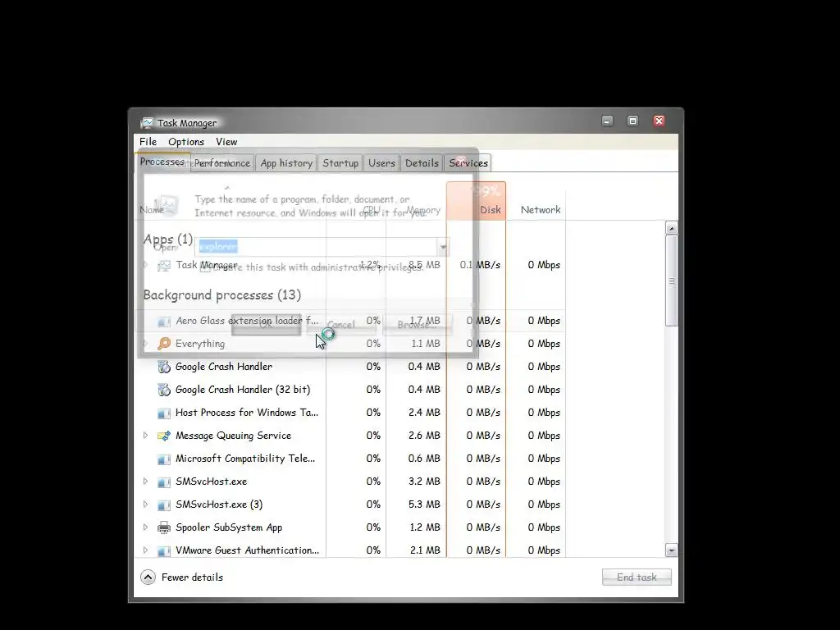Switch to the Startup tab
This screenshot has height=630, width=840.
340,163
